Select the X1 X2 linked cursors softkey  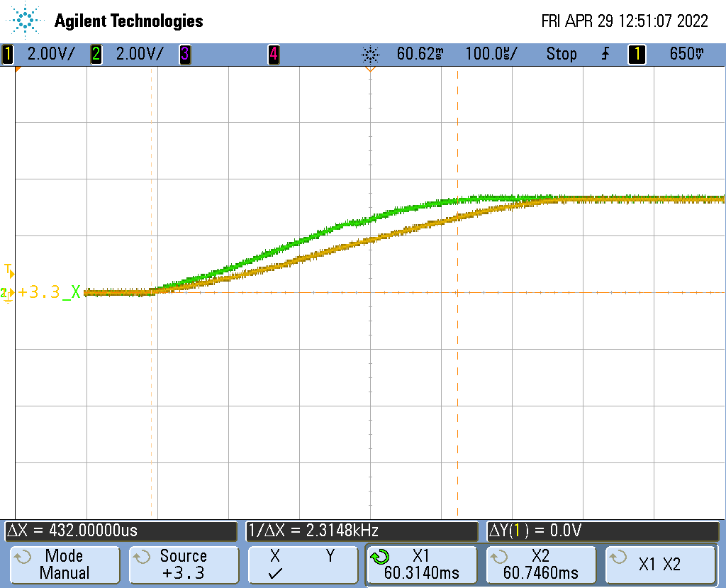tap(660, 565)
